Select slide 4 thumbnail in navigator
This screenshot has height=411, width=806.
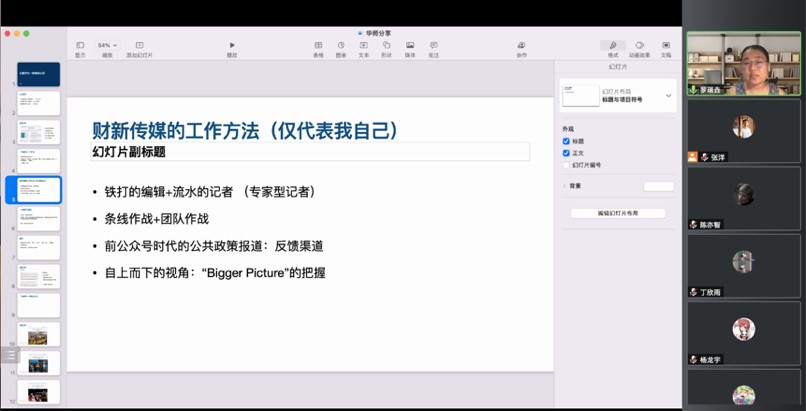click(39, 161)
